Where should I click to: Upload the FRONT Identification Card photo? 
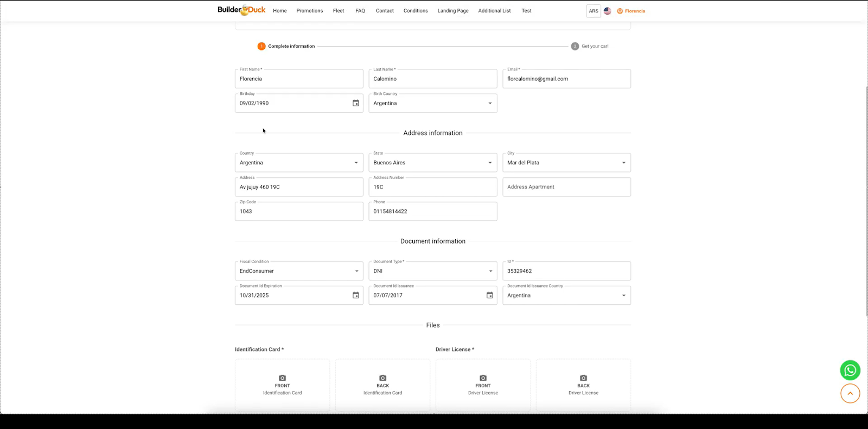coord(282,385)
